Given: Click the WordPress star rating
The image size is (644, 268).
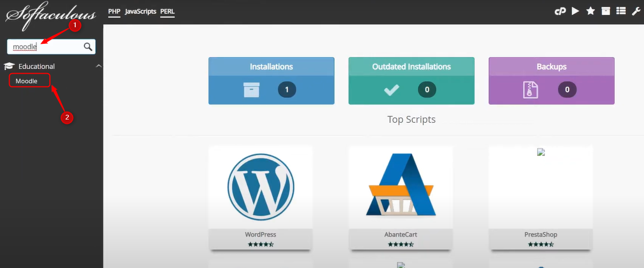Looking at the screenshot, I should tap(260, 244).
